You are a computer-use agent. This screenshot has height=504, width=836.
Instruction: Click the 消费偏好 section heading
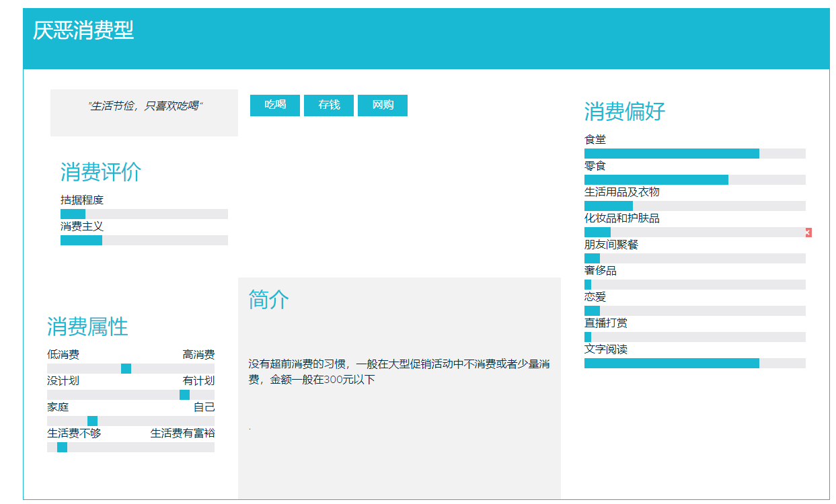[x=624, y=112]
